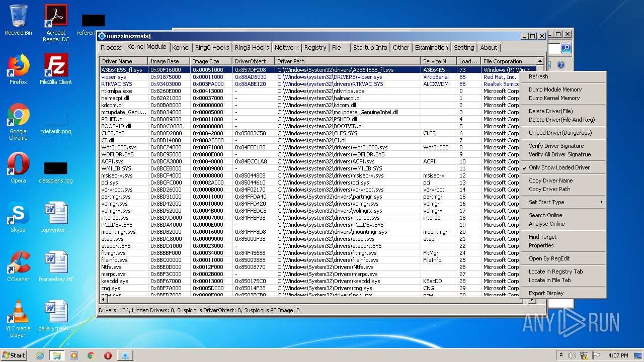The image size is (644, 362).
Task: Open Properties from context menu
Action: 563,245
